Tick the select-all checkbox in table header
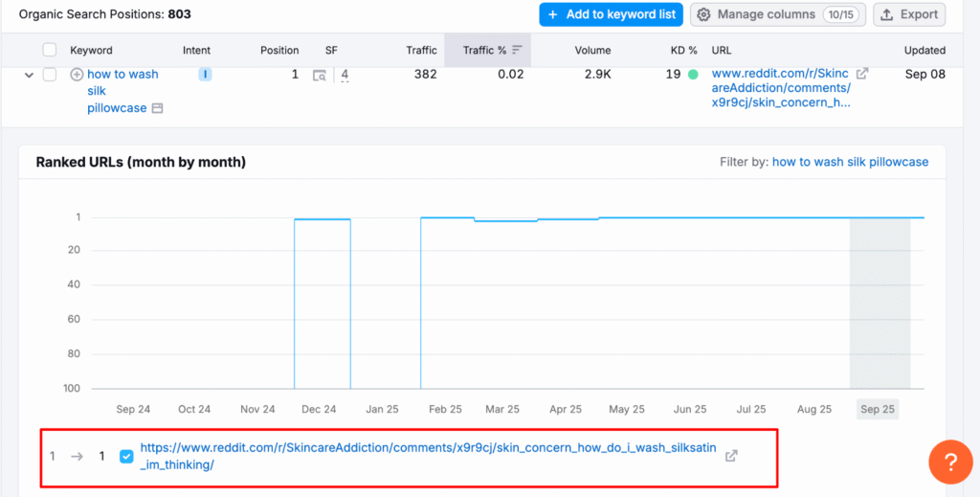The width and height of the screenshot is (980, 497). click(x=50, y=50)
